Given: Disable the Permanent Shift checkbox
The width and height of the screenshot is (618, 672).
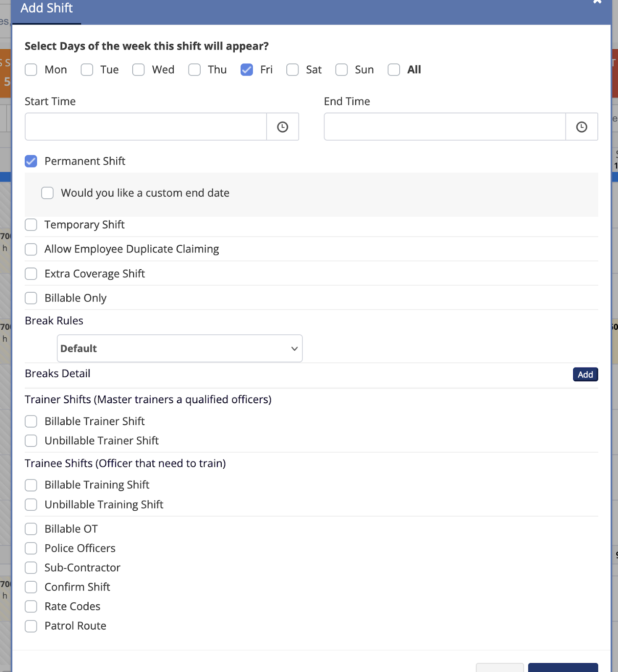Looking at the screenshot, I should tap(31, 161).
